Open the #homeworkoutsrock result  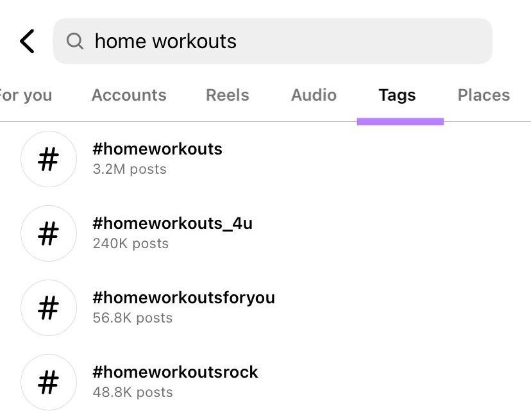[176, 372]
